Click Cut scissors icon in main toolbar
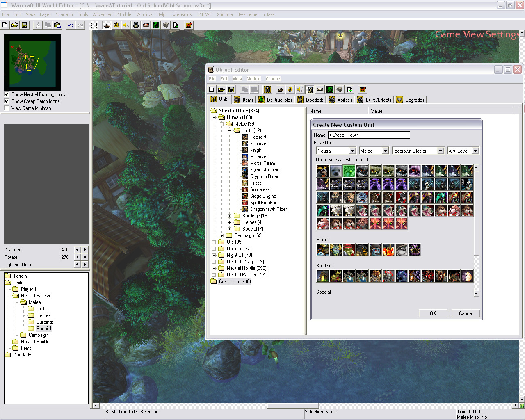Image resolution: width=525 pixels, height=420 pixels. coord(37,25)
